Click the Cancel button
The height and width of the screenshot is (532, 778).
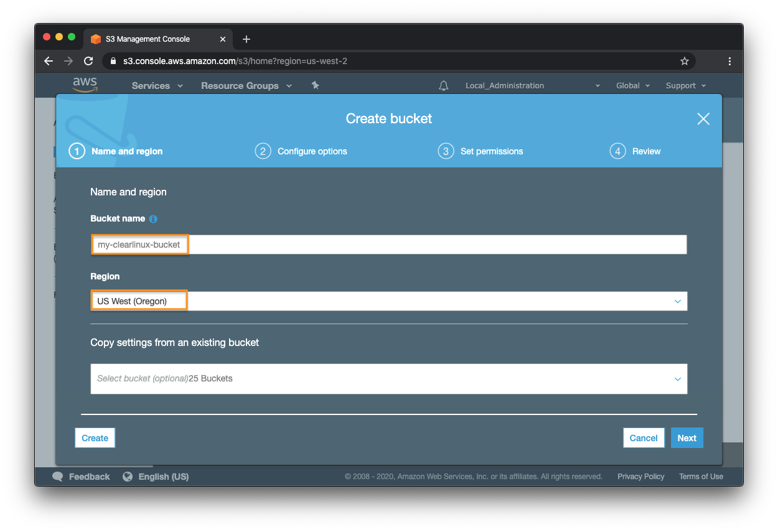click(x=644, y=438)
